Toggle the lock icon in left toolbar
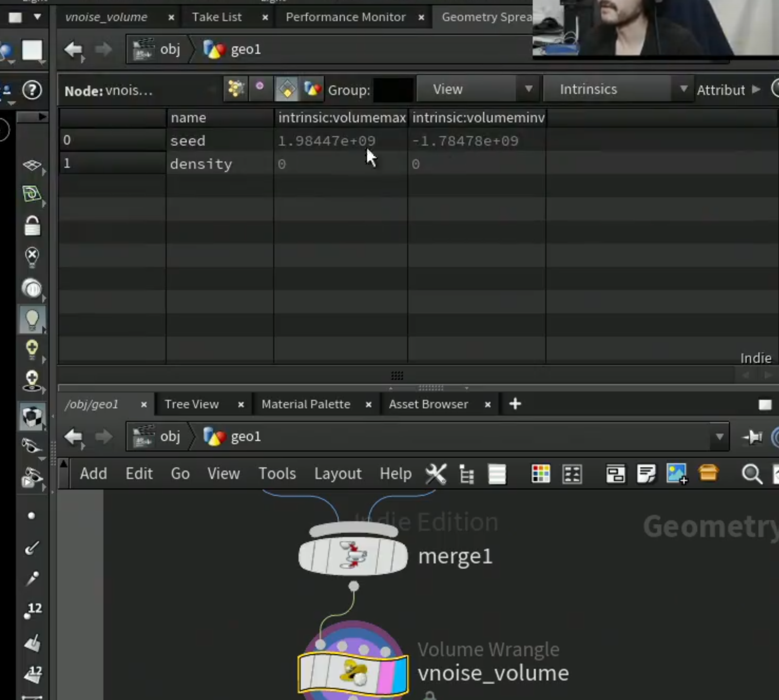The image size is (779, 700). 32,226
